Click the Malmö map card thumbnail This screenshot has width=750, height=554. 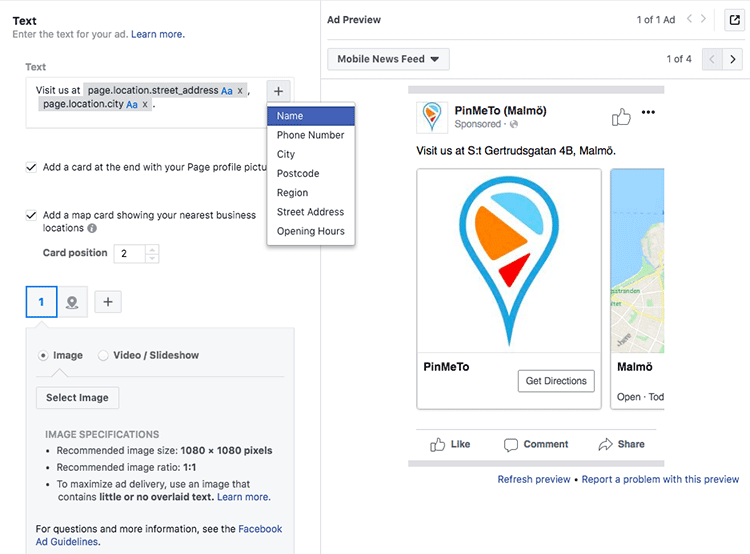[638, 261]
